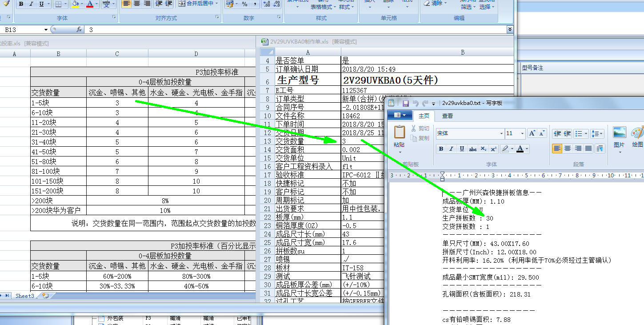Apply red font color in Excel ribbon

pyautogui.click(x=90, y=4)
